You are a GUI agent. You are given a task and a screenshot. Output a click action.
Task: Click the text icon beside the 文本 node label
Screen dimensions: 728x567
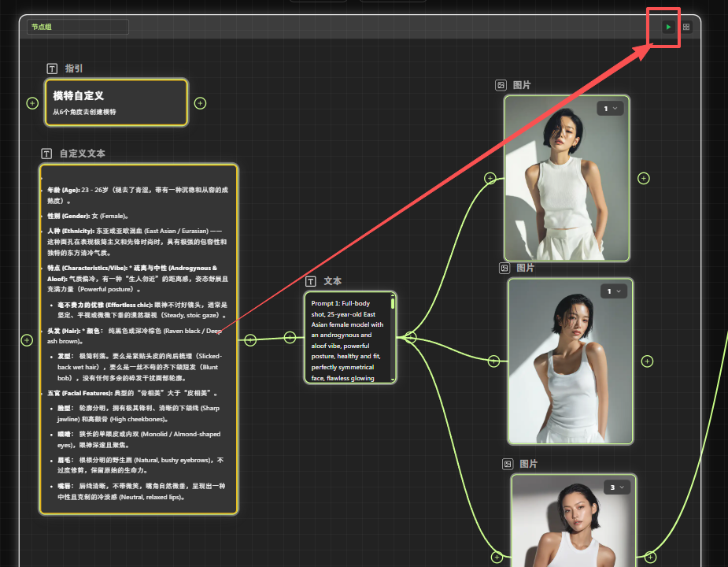click(312, 281)
